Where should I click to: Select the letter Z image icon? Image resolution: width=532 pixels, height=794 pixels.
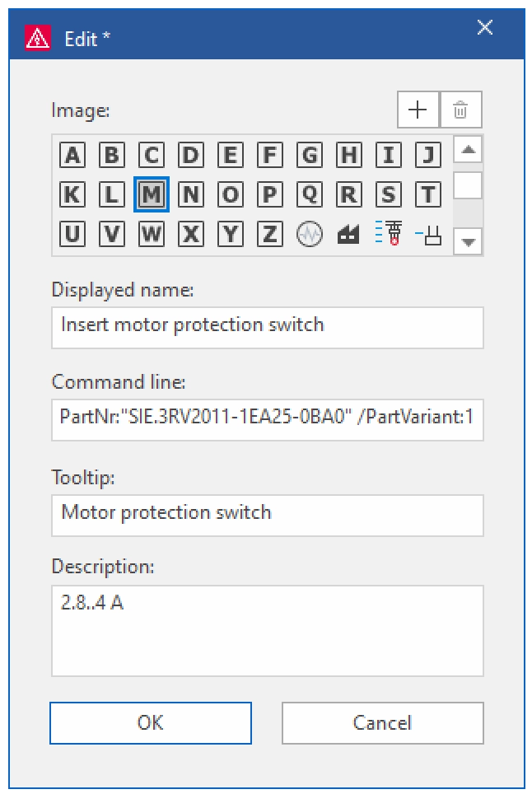point(270,234)
